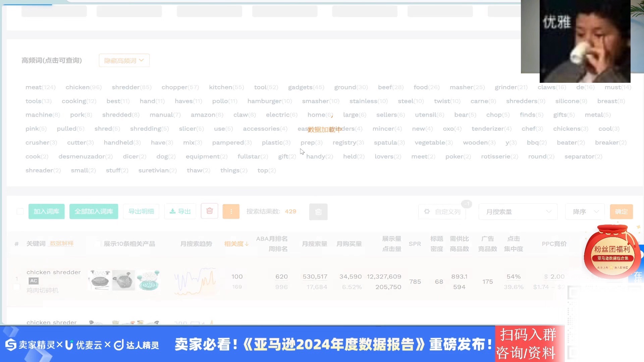Image resolution: width=644 pixels, height=362 pixels.
Task: Select high-frequency word gadgets(45)
Action: [x=306, y=87]
